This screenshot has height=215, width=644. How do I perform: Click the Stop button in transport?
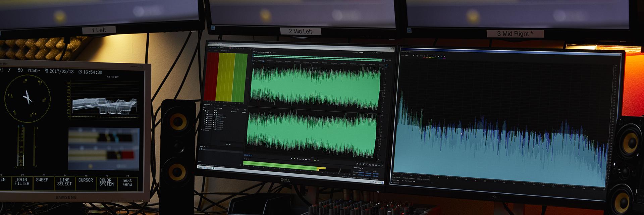click(291, 158)
